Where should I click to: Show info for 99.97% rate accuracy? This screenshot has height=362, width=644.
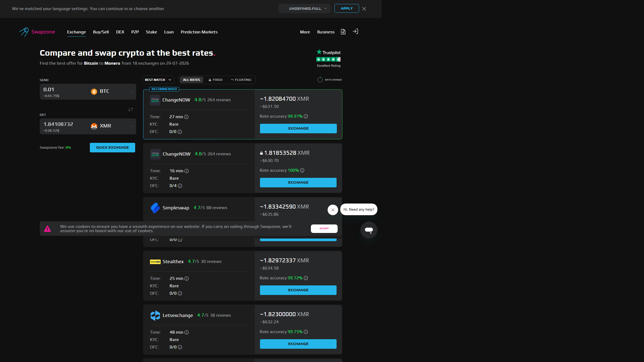pos(306,116)
